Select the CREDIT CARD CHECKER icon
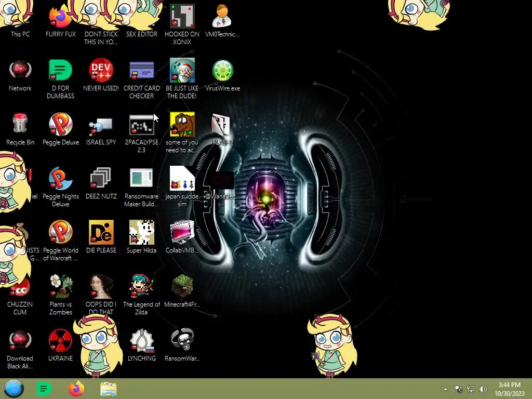The width and height of the screenshot is (532, 399). (x=141, y=79)
